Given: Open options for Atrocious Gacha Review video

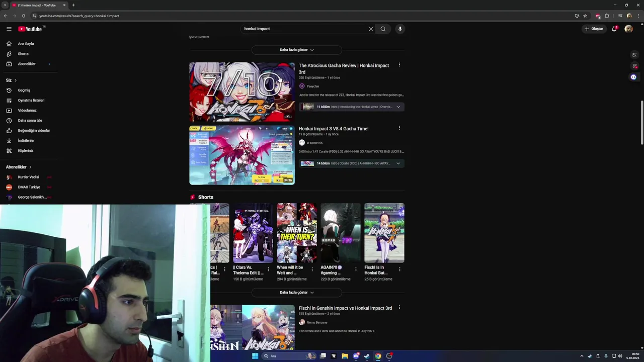Looking at the screenshot, I should pyautogui.click(x=399, y=65).
